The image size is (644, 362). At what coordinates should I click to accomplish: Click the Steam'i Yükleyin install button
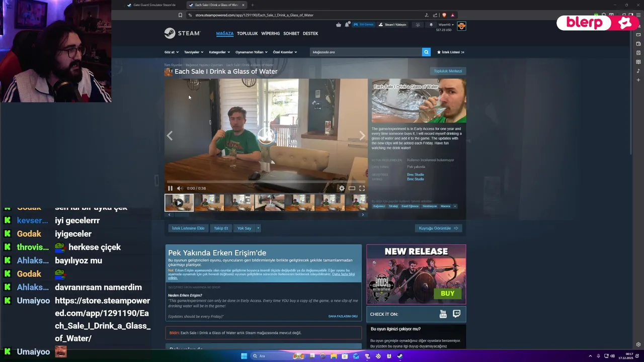click(392, 24)
